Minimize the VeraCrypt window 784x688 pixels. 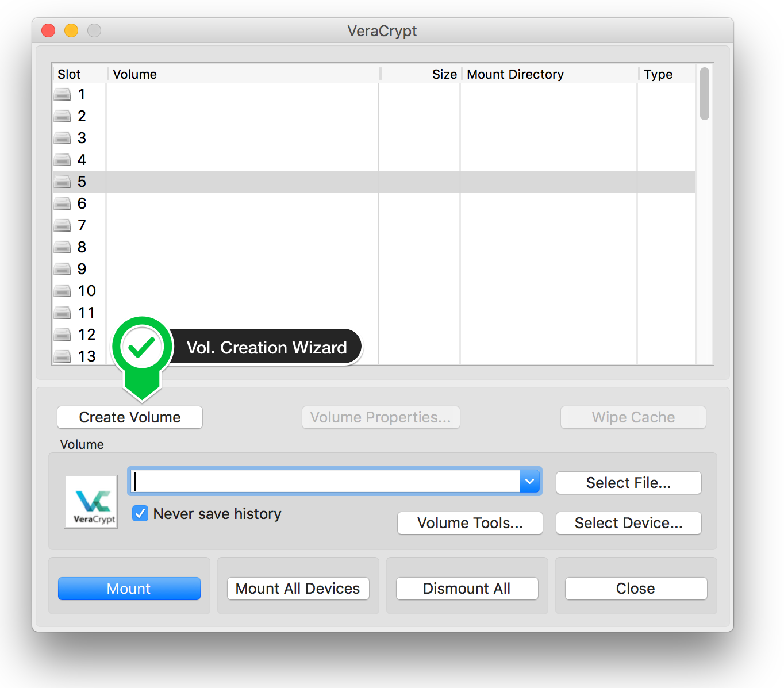[71, 30]
